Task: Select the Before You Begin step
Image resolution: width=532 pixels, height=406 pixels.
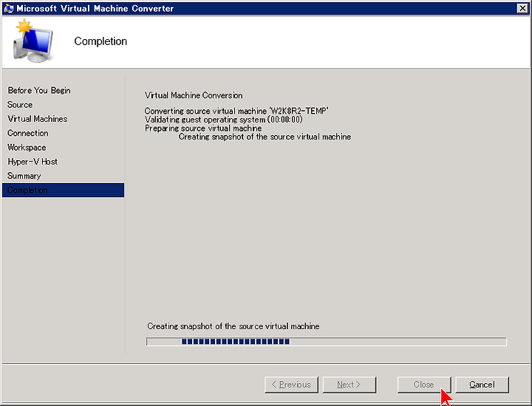Action: 39,91
